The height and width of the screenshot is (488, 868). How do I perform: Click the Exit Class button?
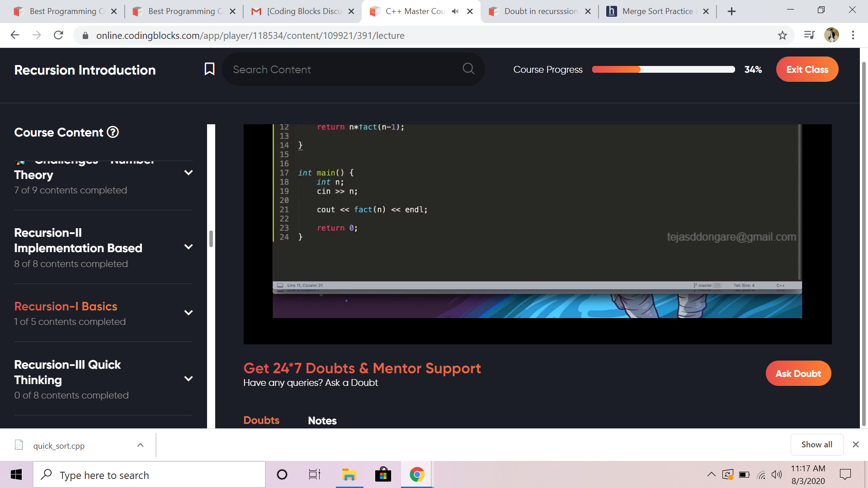tap(807, 69)
